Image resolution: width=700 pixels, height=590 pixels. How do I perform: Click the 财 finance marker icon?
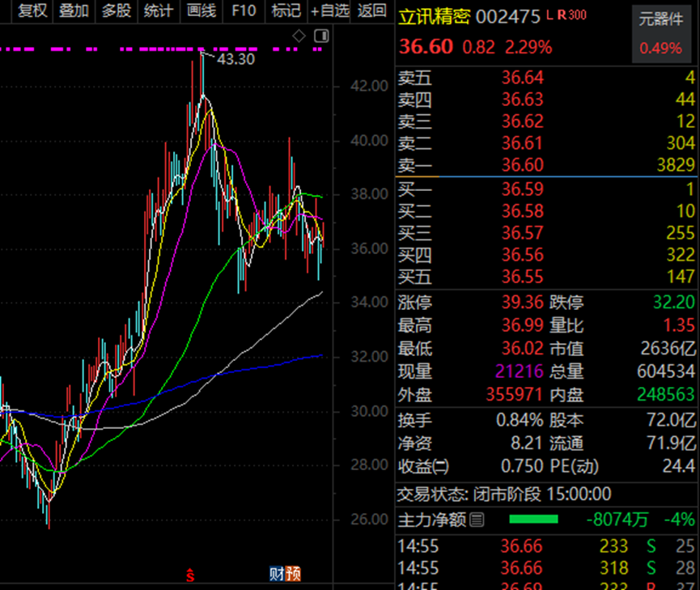(x=277, y=574)
